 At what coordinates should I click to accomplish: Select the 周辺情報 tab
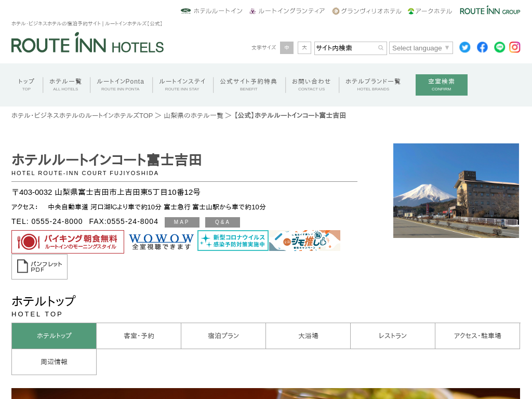tap(54, 362)
